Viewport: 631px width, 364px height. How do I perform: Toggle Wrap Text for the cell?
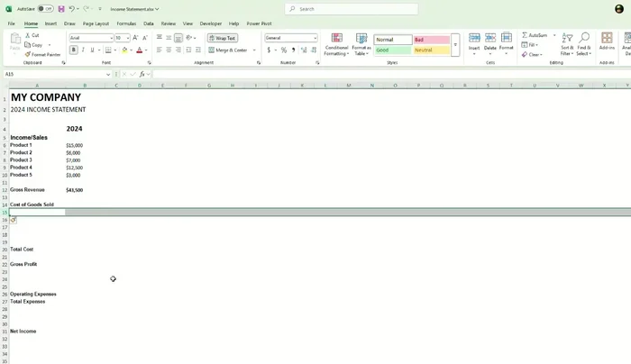click(222, 38)
